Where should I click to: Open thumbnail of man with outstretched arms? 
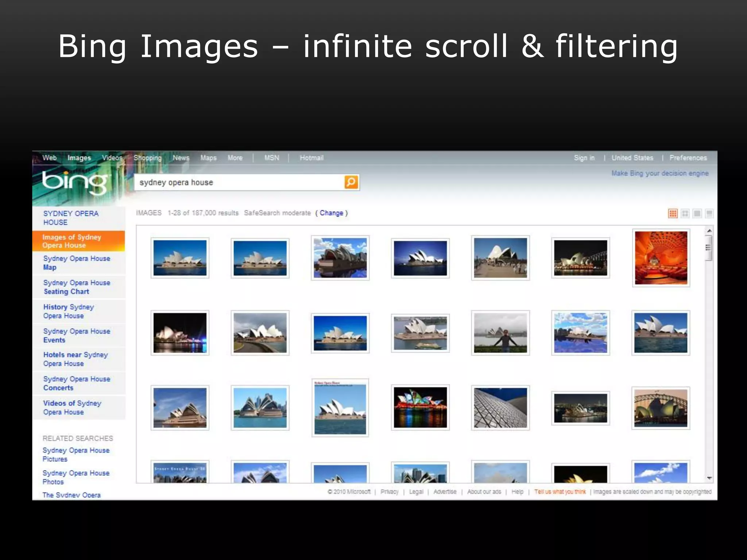[x=500, y=333]
